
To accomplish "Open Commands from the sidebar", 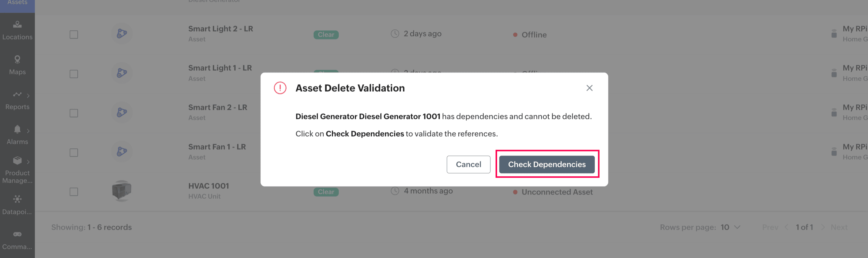I will coord(17,240).
